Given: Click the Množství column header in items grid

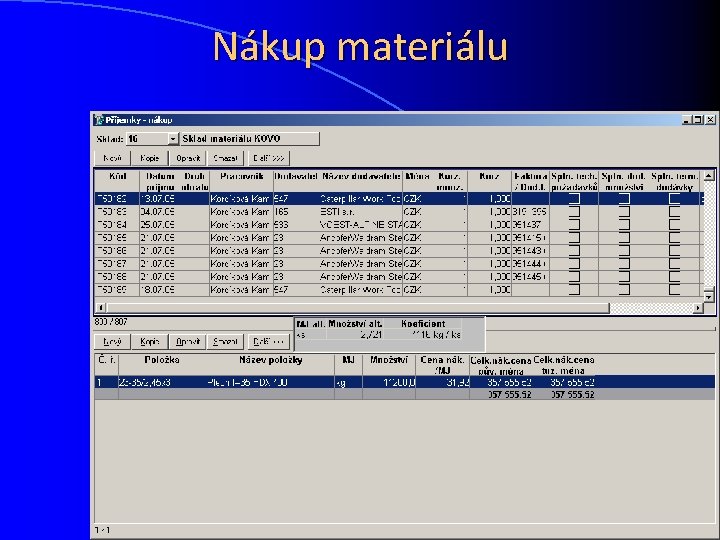Looking at the screenshot, I should point(389,365).
